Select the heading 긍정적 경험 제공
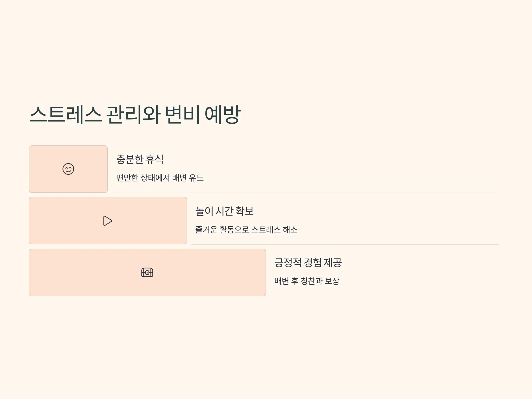532x399 pixels. (x=308, y=262)
